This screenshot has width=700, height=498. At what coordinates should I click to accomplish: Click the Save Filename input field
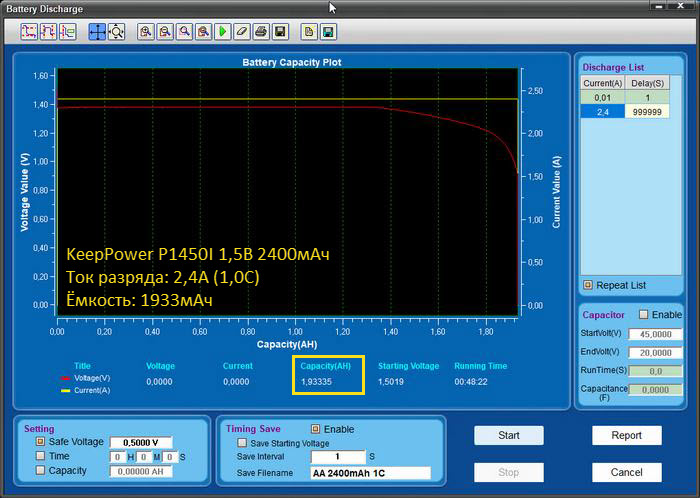pyautogui.click(x=369, y=473)
